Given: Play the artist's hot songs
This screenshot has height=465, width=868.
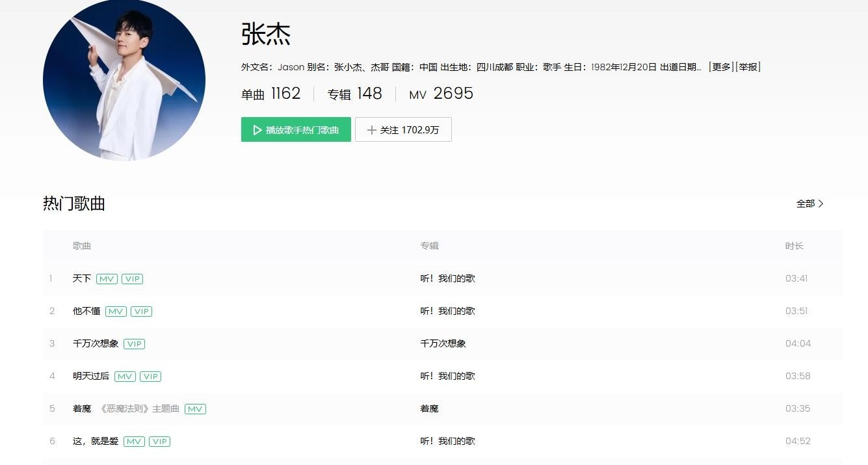Looking at the screenshot, I should click(296, 129).
